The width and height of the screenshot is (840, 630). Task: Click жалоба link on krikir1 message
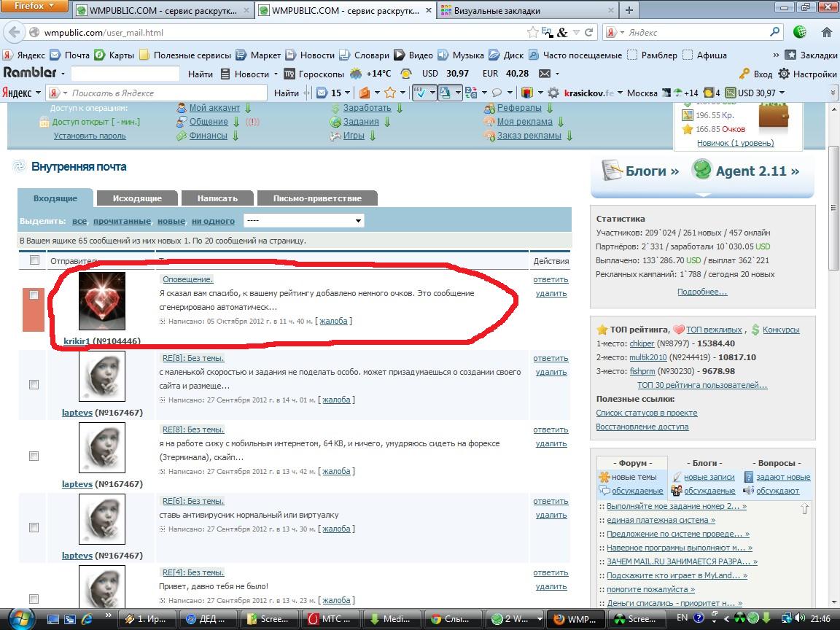pyautogui.click(x=333, y=322)
